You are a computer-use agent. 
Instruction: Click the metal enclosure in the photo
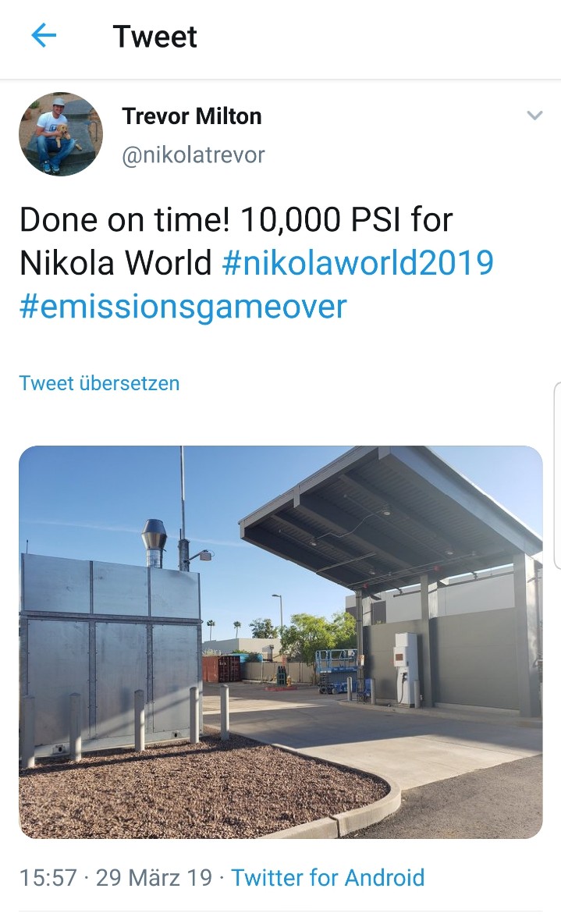[x=110, y=656]
